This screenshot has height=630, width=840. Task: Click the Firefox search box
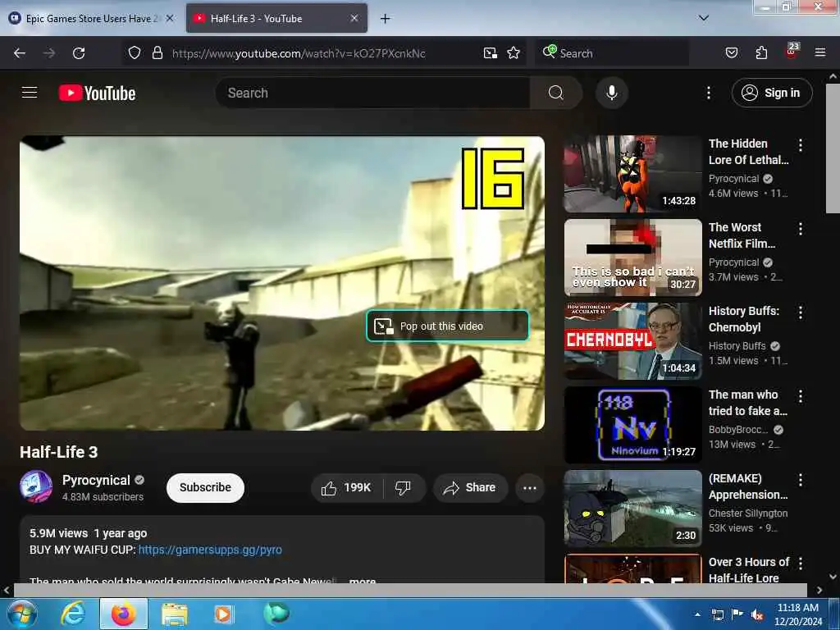point(612,53)
